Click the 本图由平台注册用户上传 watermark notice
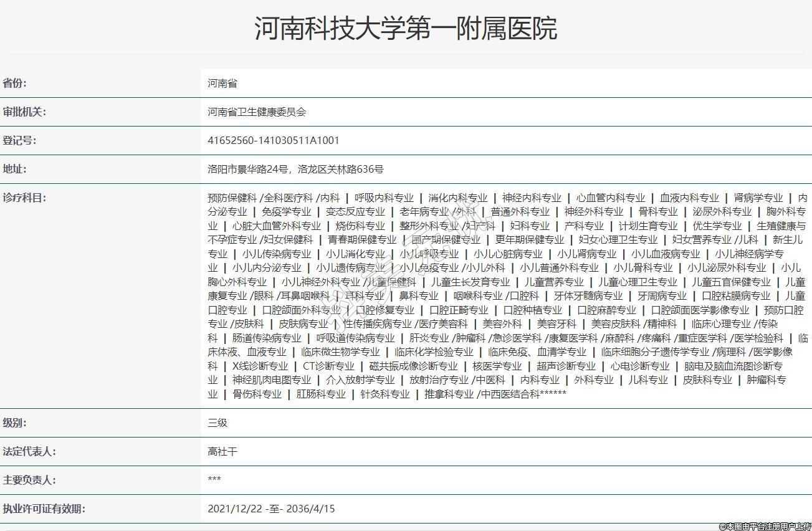 tap(765, 527)
